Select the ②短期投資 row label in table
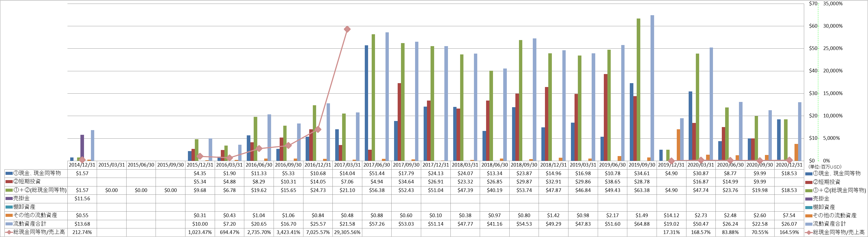This screenshot has height=237, width=868. click(27, 181)
